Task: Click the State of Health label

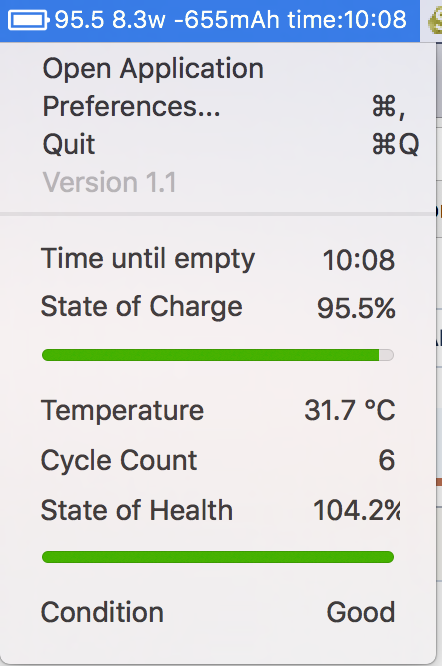Action: (x=137, y=510)
